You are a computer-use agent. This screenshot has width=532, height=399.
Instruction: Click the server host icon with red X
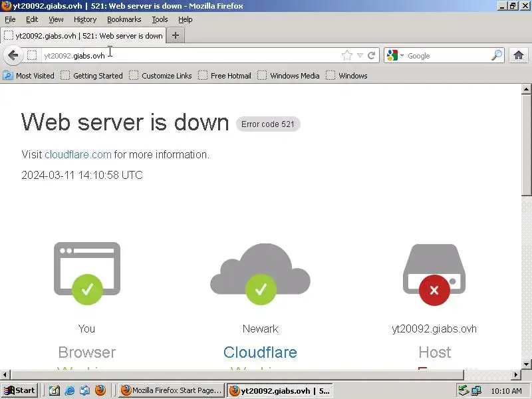coord(434,275)
